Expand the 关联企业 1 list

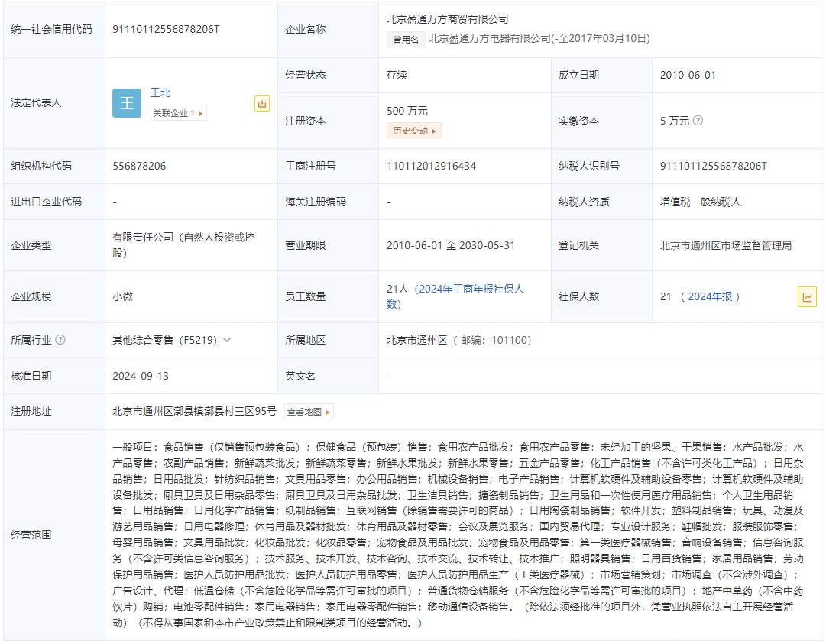tap(178, 113)
